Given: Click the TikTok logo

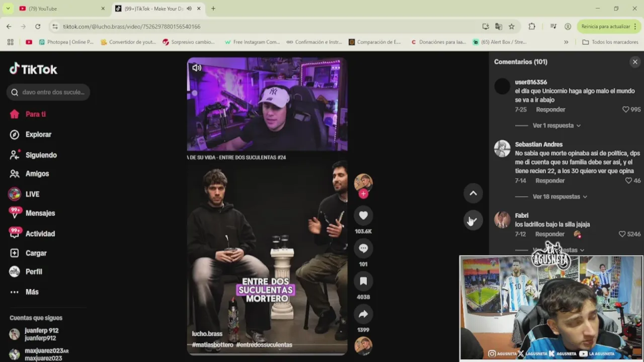Looking at the screenshot, I should point(33,69).
